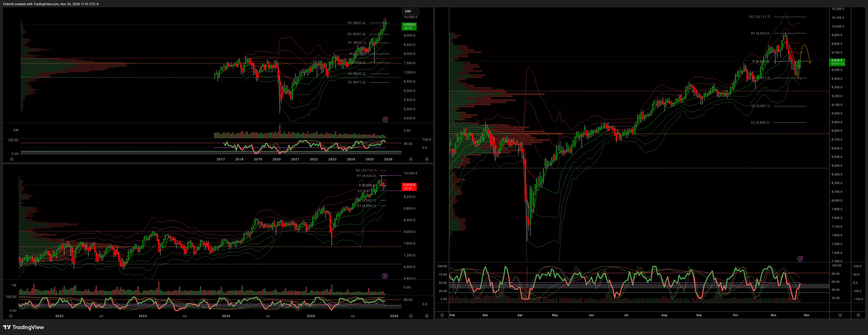Click the Tickmill TradingView.com header text

[x=51, y=4]
